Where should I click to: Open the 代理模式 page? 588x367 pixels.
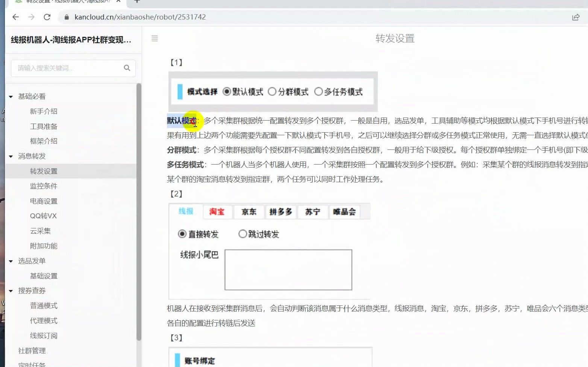click(x=44, y=320)
